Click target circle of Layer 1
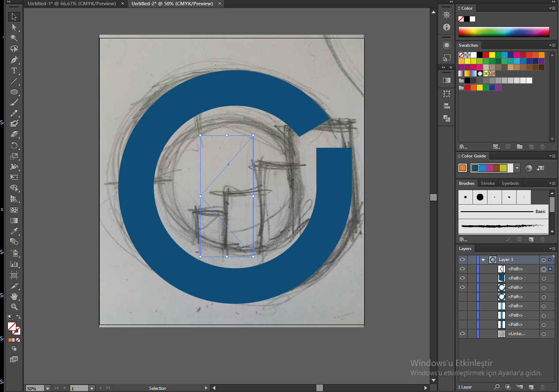Screen dimensions: 559x392 [544, 260]
